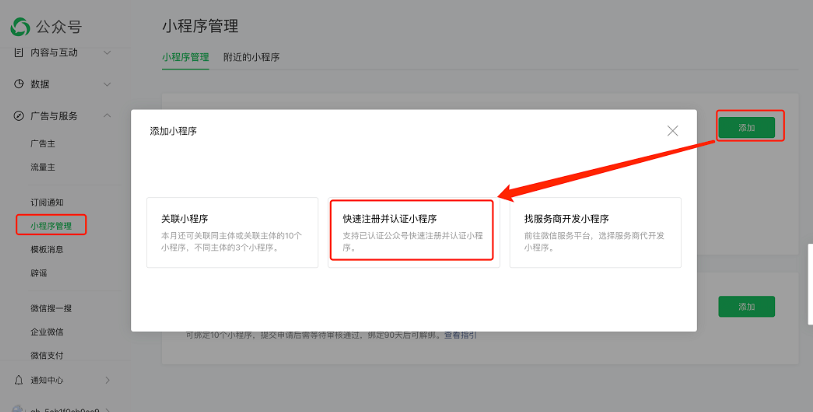The image size is (813, 412).
Task: Click the 数据 pie chart icon
Action: pos(19,84)
